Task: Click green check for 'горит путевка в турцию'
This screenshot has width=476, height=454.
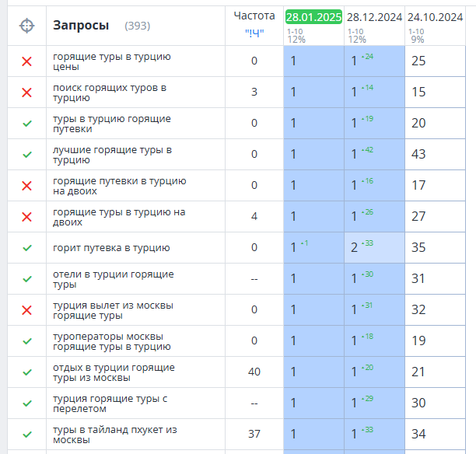Action: point(27,248)
